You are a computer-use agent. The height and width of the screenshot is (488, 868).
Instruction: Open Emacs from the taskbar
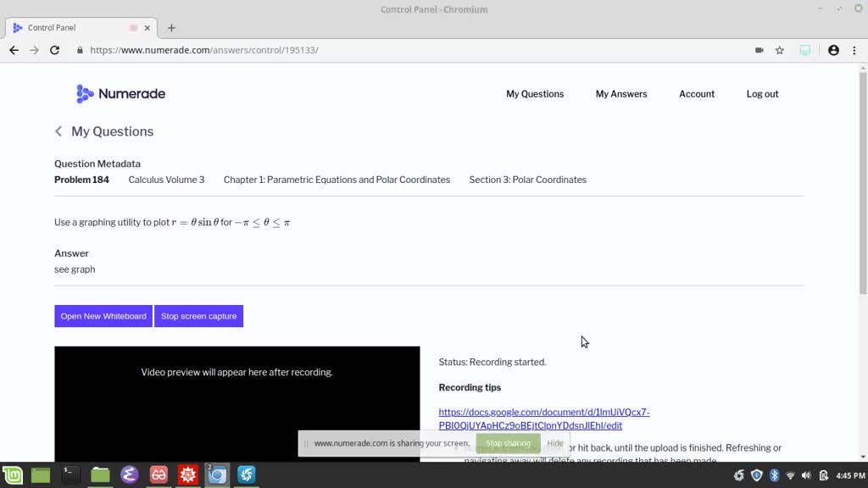click(x=130, y=475)
